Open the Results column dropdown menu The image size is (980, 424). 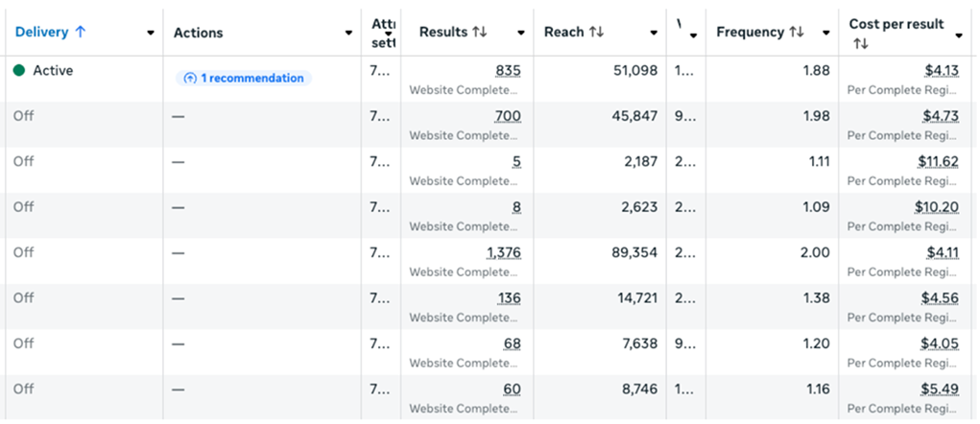pyautogui.click(x=520, y=33)
